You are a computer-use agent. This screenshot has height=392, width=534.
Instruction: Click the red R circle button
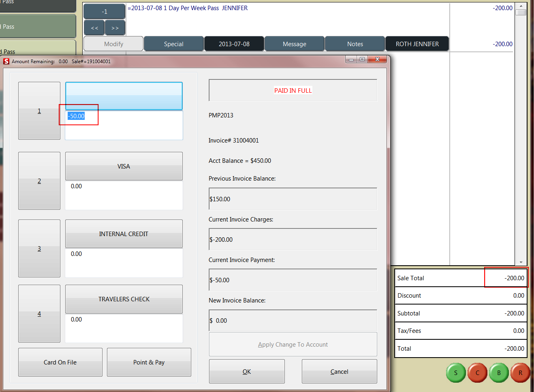coord(520,373)
